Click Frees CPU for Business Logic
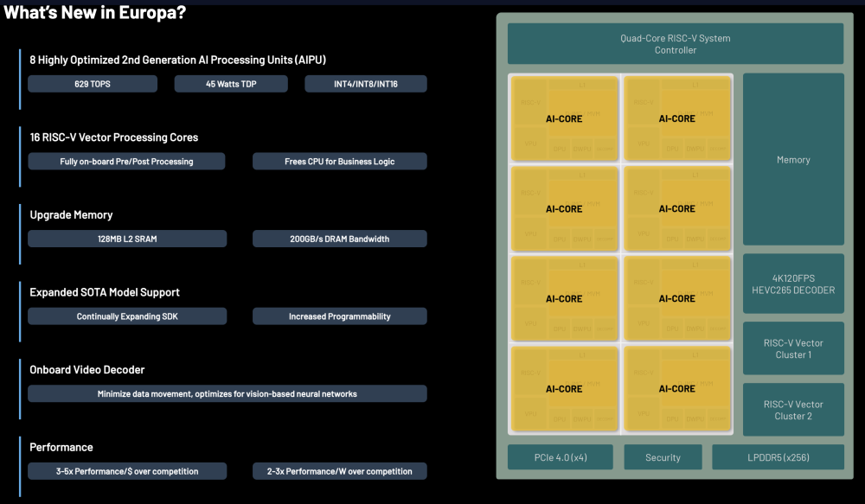The image size is (865, 504). pyautogui.click(x=339, y=162)
